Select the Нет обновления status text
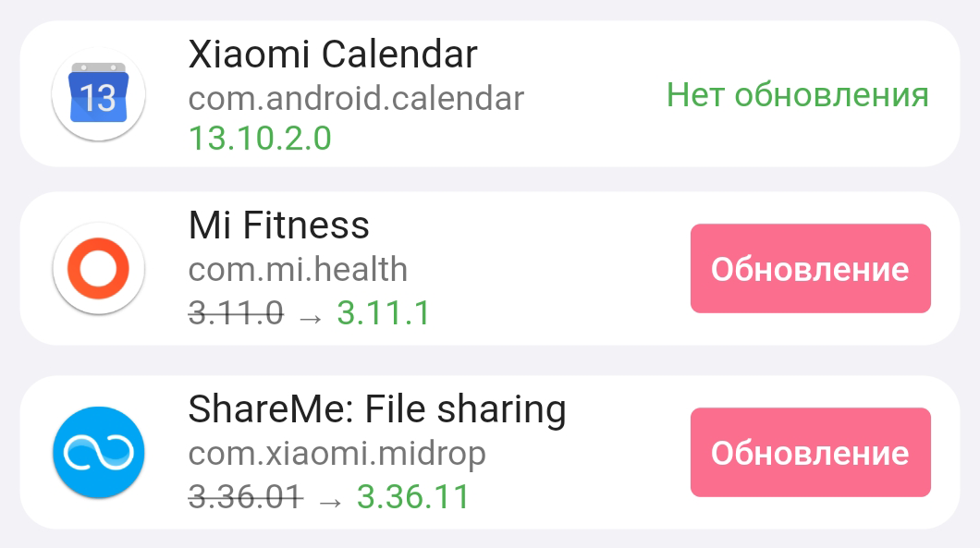Viewport: 980px width, 548px height. (x=798, y=95)
